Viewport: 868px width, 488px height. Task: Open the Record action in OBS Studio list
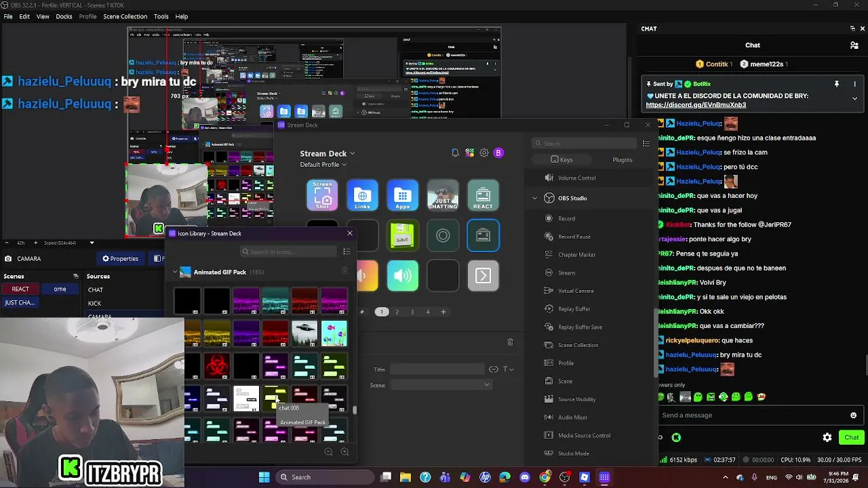tap(566, 218)
